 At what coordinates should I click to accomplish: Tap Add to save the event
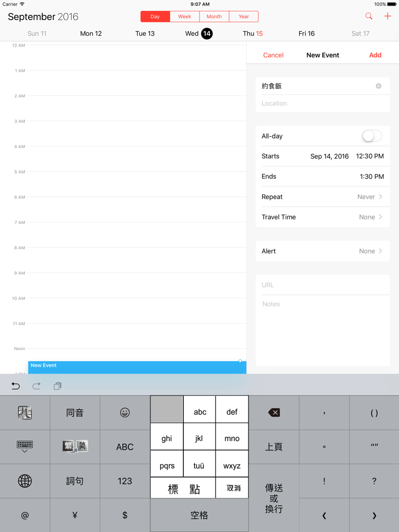click(x=375, y=55)
